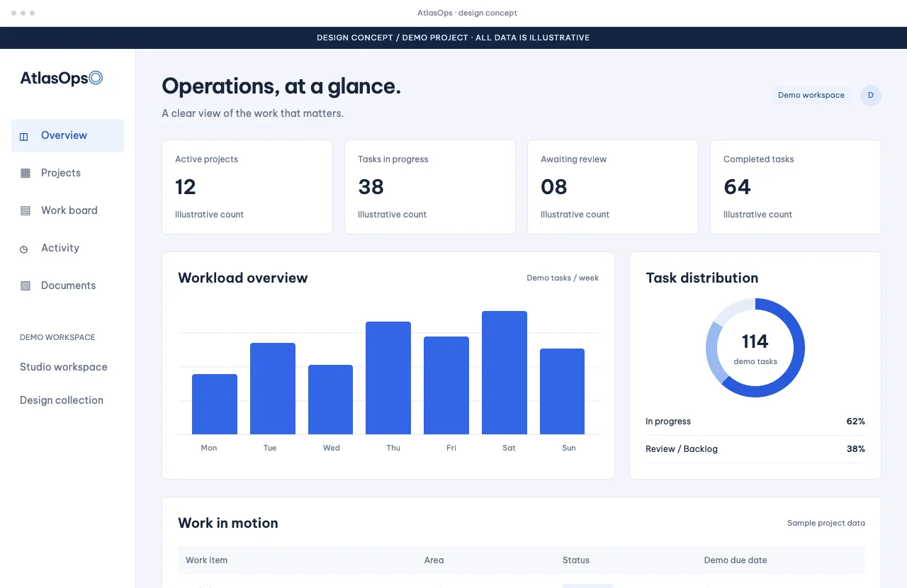Open Documents from the sidebar
This screenshot has height=588, width=907.
[x=67, y=285]
